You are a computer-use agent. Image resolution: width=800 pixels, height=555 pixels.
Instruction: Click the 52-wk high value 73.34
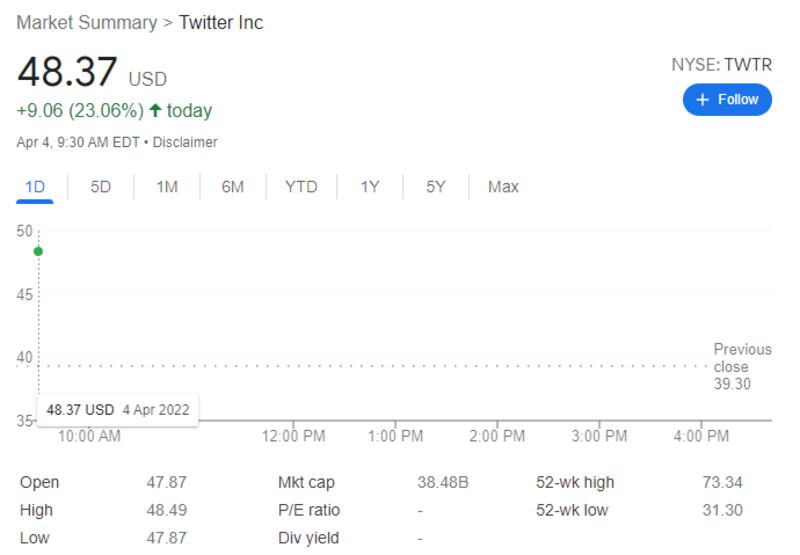[x=722, y=483]
